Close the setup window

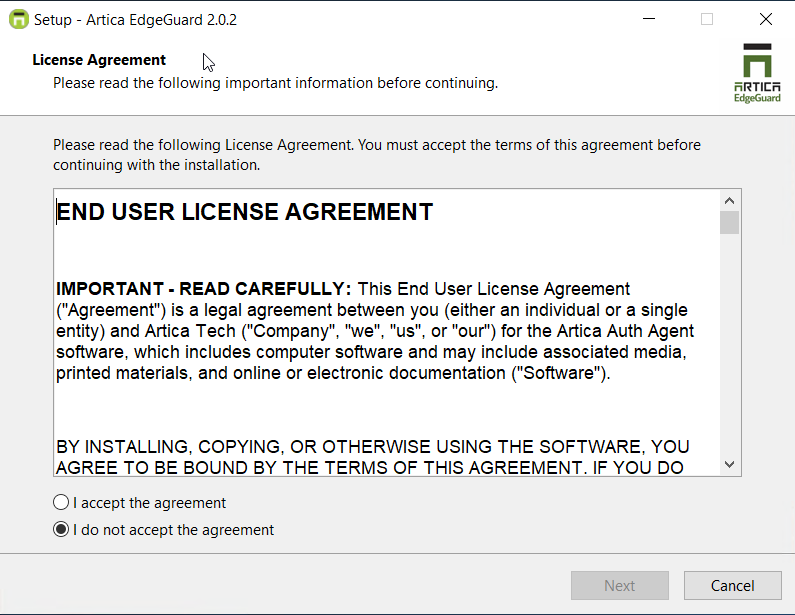pyautogui.click(x=766, y=19)
